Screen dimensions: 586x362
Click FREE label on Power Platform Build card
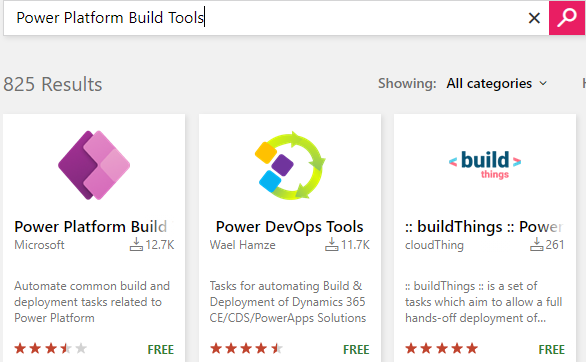pyautogui.click(x=161, y=350)
